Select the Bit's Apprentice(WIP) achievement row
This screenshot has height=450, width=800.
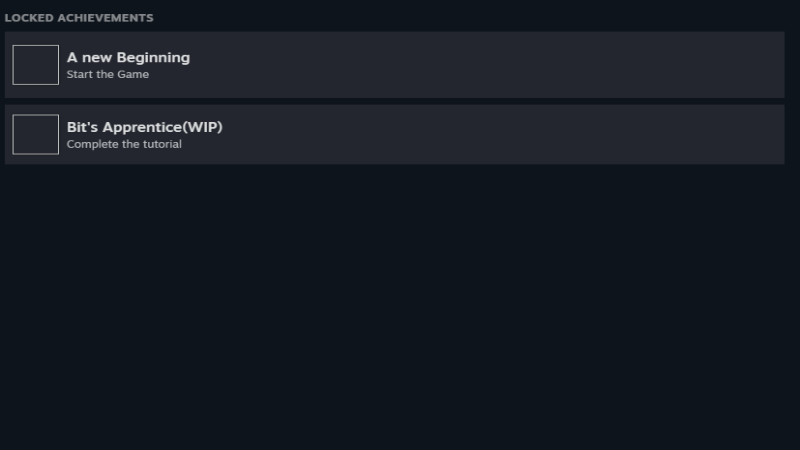[x=394, y=135]
